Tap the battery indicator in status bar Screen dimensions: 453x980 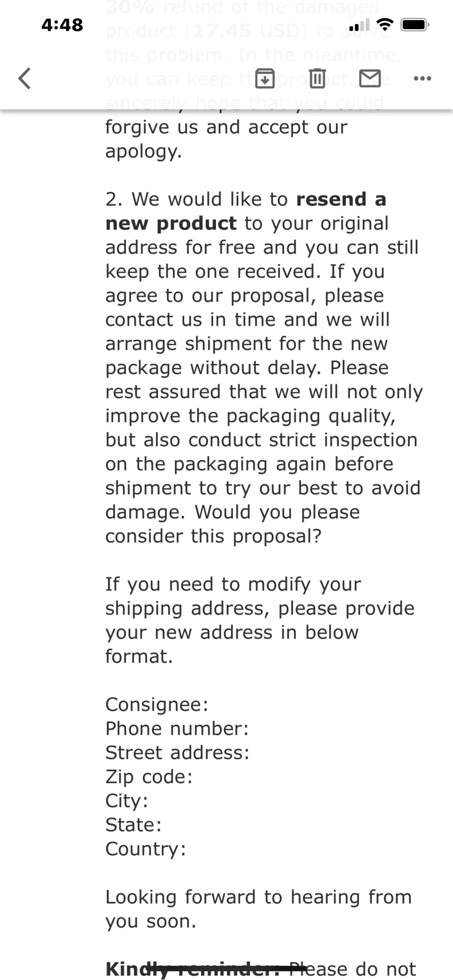point(414,24)
